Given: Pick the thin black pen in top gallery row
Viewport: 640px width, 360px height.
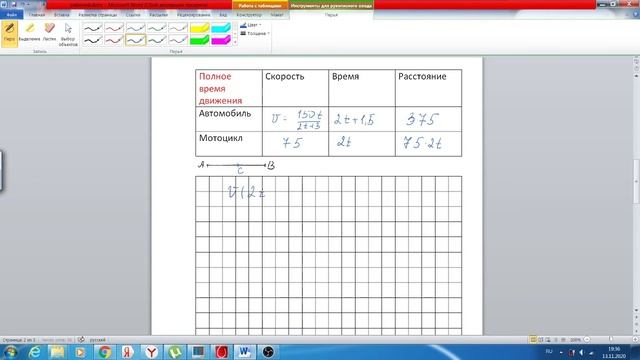Looking at the screenshot, I should click(x=93, y=28).
